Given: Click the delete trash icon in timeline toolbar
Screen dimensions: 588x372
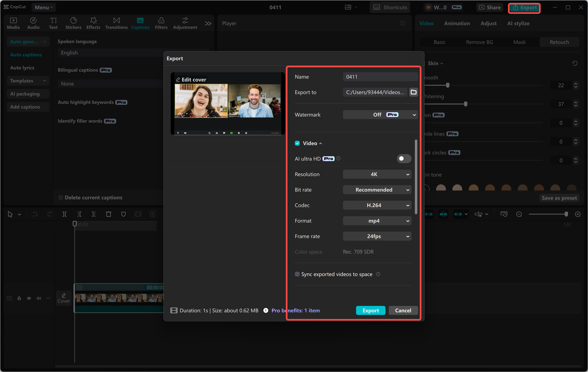Looking at the screenshot, I should (108, 214).
